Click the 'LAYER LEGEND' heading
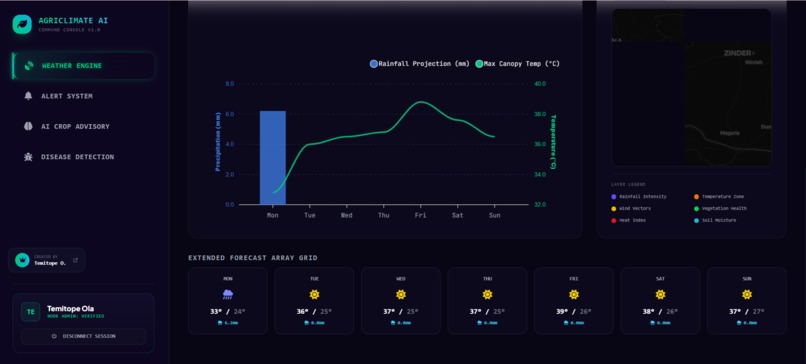This screenshot has height=364, width=806. pyautogui.click(x=628, y=184)
